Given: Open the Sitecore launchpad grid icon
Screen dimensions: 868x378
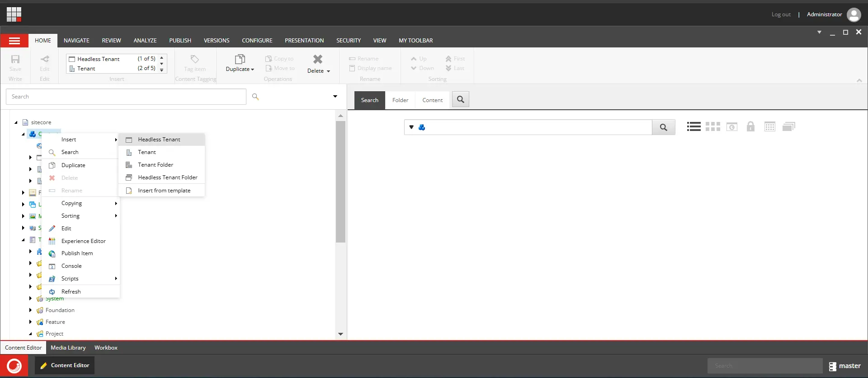Looking at the screenshot, I should [14, 14].
